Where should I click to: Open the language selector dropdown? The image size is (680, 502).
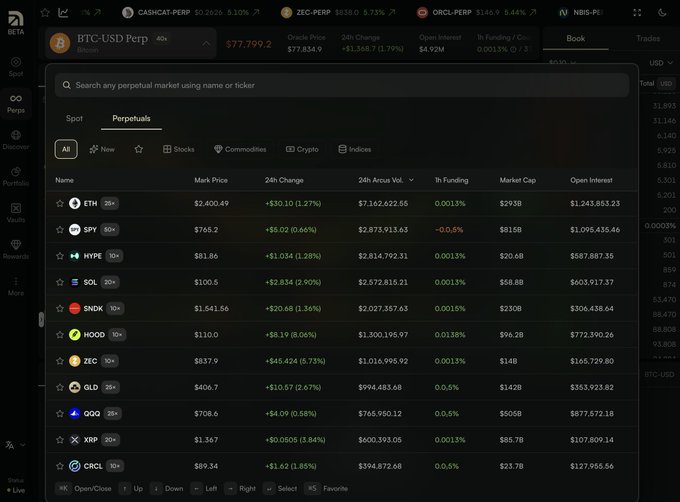point(16,445)
